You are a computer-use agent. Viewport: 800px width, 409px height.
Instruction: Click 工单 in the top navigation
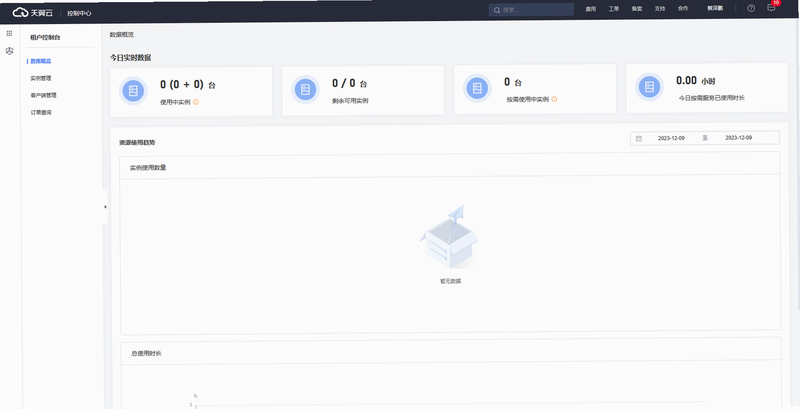[614, 9]
